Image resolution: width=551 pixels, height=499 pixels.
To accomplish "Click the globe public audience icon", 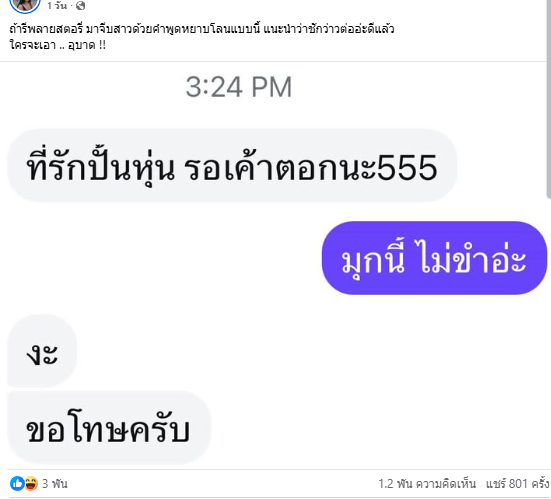I will click(x=80, y=6).
